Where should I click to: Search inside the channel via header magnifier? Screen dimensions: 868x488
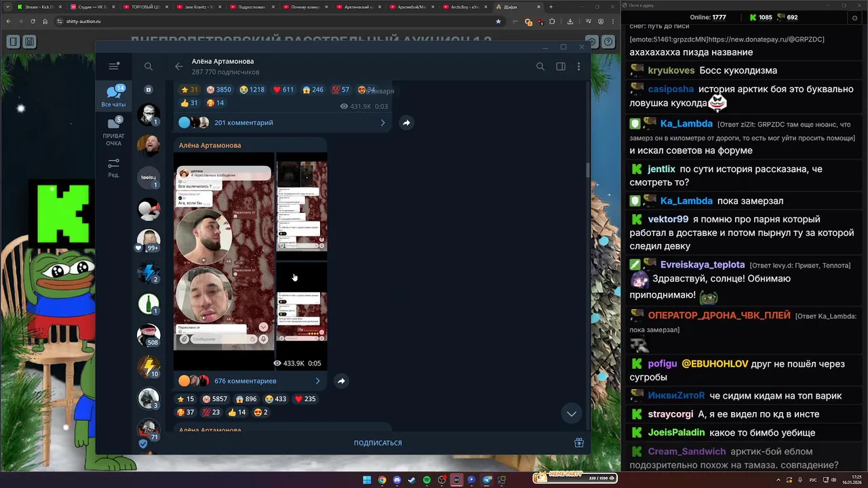[x=540, y=66]
